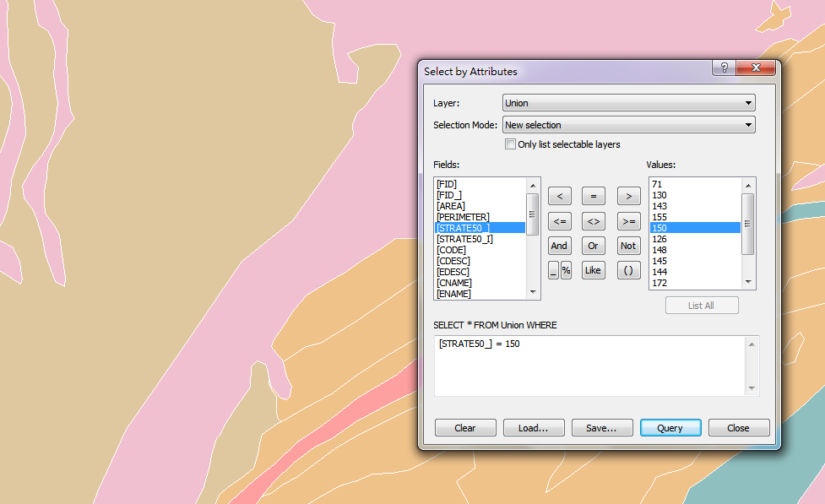Select the [CDESC] field
This screenshot has width=825, height=504.
(x=480, y=261)
